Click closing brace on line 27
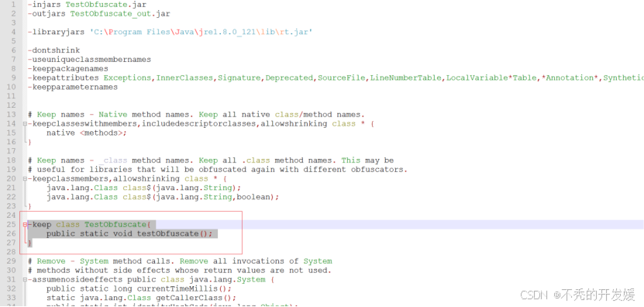The width and height of the screenshot is (644, 307). pyautogui.click(x=29, y=243)
